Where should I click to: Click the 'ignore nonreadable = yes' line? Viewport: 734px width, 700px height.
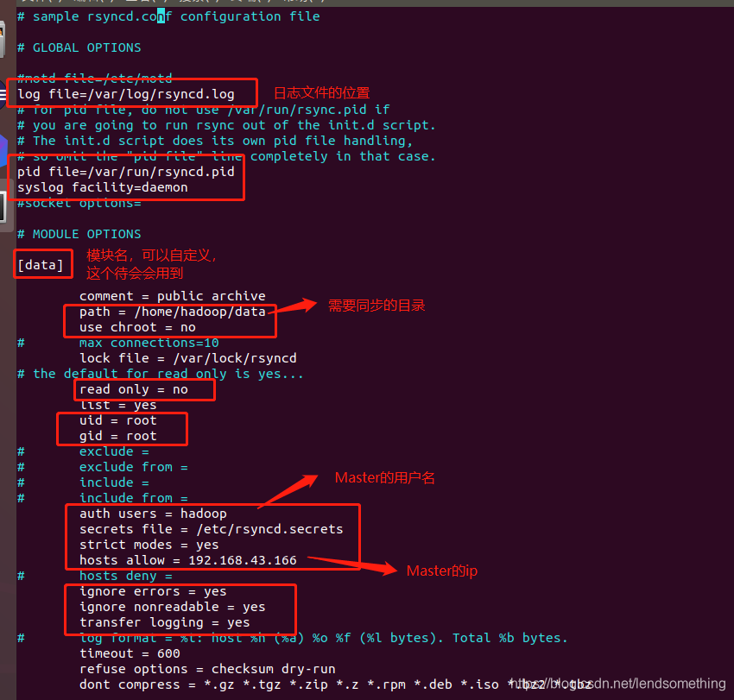coord(172,607)
